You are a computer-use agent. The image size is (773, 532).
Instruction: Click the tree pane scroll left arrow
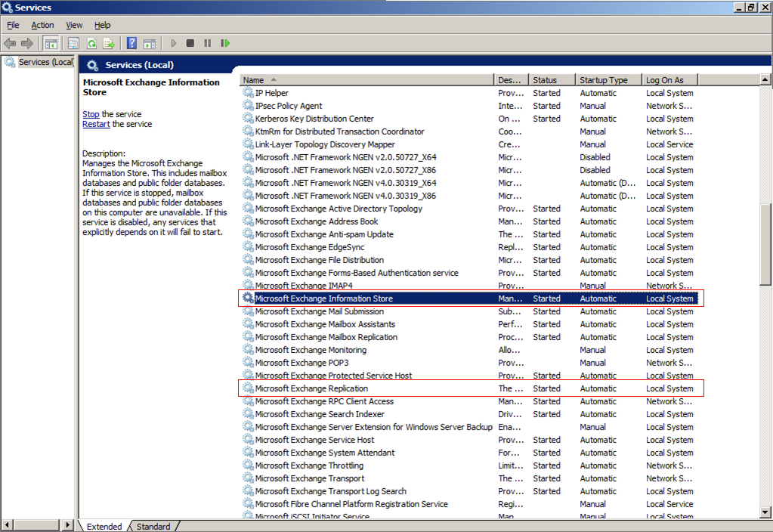[6, 525]
